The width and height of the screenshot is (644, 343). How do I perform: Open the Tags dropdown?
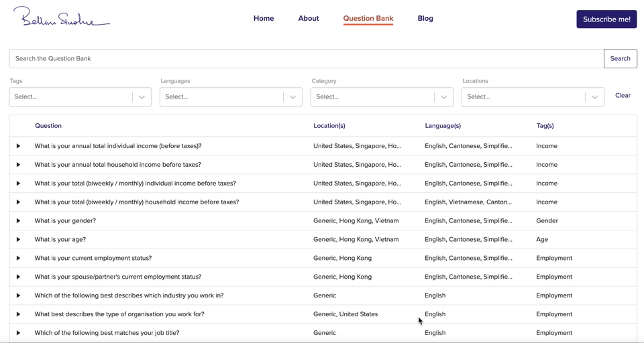point(80,97)
